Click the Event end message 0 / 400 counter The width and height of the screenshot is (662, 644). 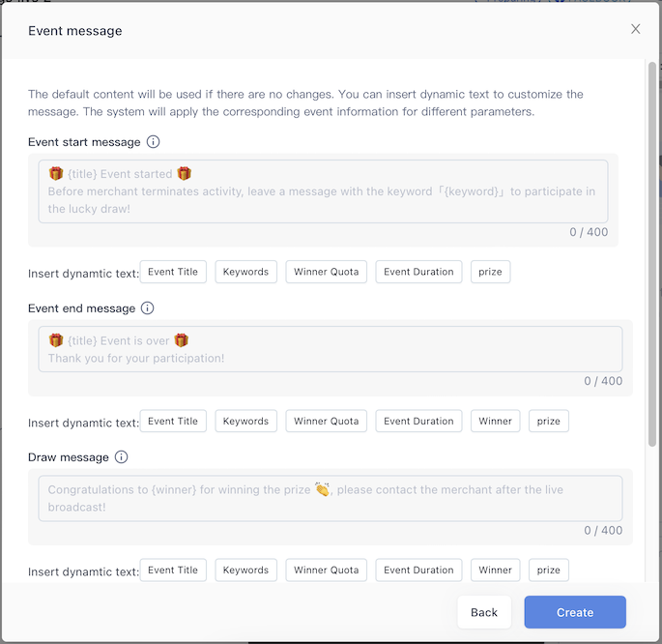click(603, 381)
